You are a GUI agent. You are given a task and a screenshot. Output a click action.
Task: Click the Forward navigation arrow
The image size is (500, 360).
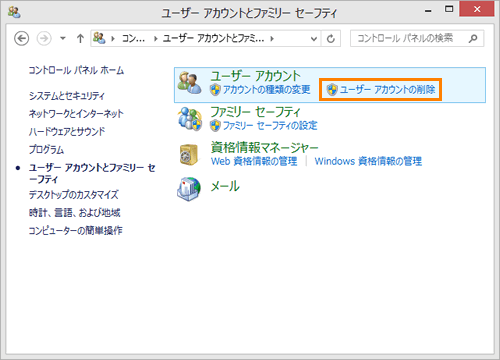[x=44, y=39]
